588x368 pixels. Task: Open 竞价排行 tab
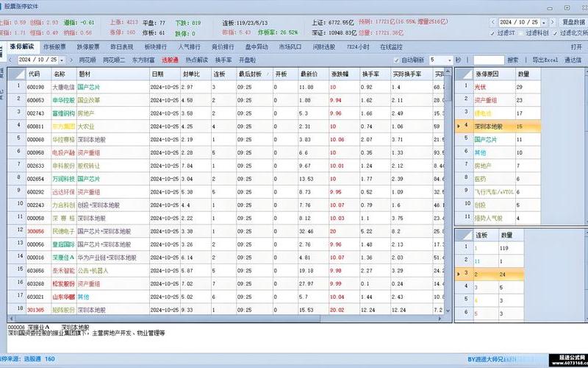pyautogui.click(x=223, y=47)
